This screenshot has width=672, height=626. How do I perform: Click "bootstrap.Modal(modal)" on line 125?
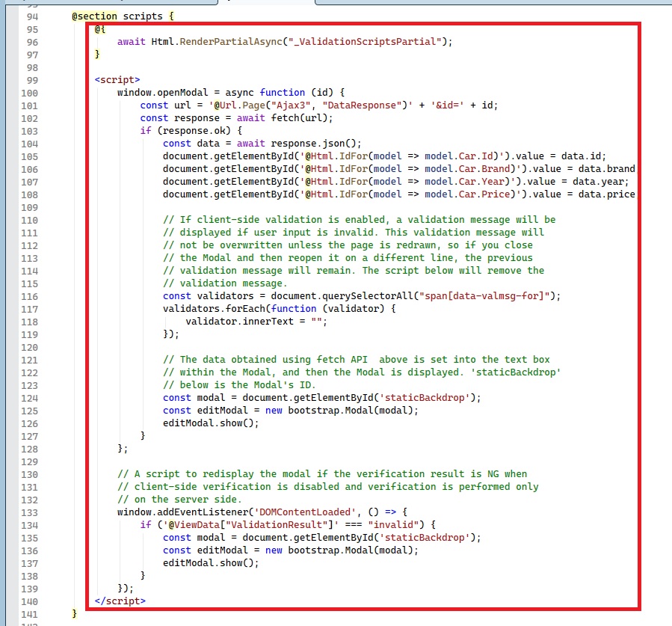click(351, 411)
